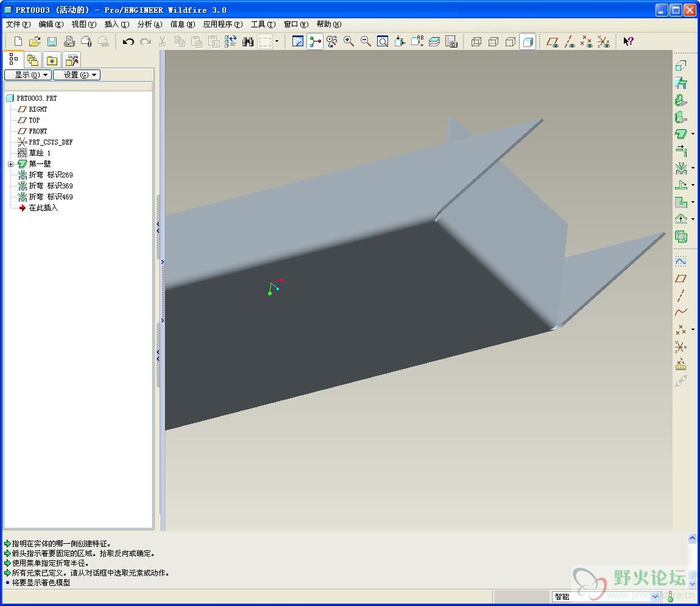The image size is (700, 606).
Task: Select the FRONT datum plane
Action: pyautogui.click(x=38, y=131)
